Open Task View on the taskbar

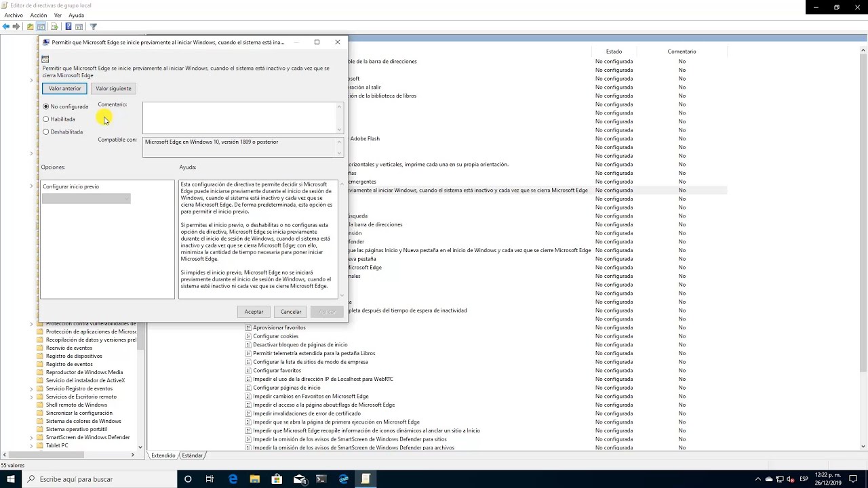pyautogui.click(x=210, y=479)
